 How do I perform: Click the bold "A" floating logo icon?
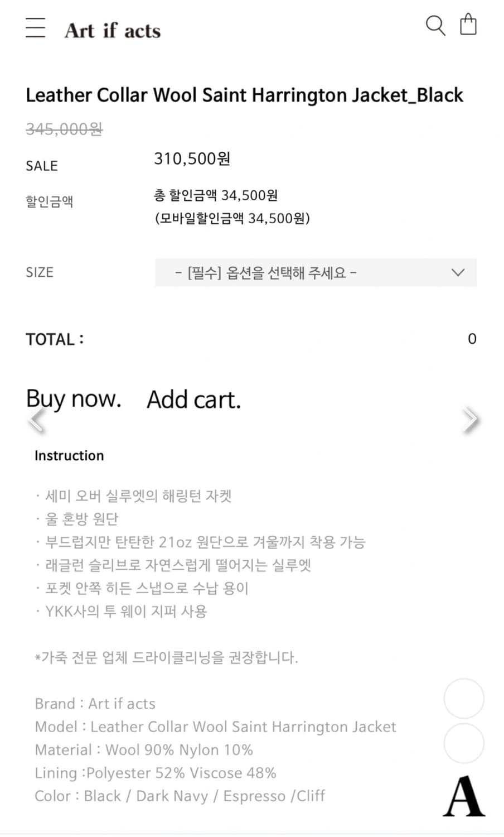[464, 797]
